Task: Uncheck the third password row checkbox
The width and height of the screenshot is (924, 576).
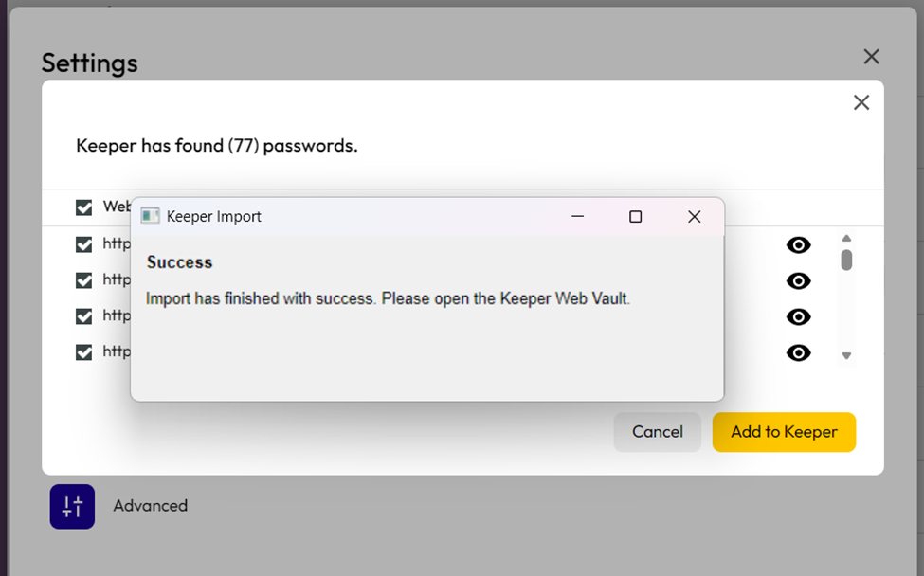Action: [x=84, y=316]
